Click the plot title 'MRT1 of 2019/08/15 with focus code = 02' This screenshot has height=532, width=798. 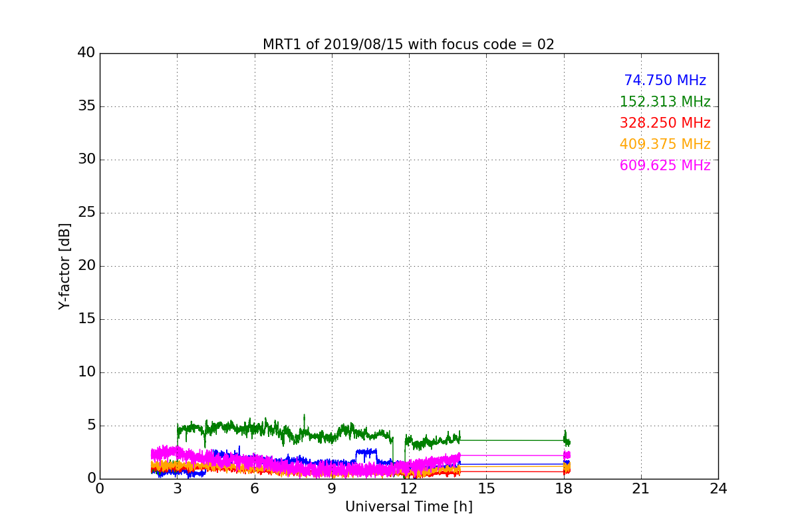[408, 45]
